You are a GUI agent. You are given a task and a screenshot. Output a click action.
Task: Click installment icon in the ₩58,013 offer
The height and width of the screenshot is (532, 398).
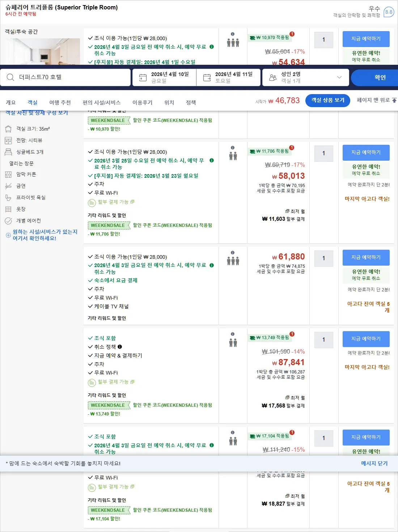coord(92,203)
